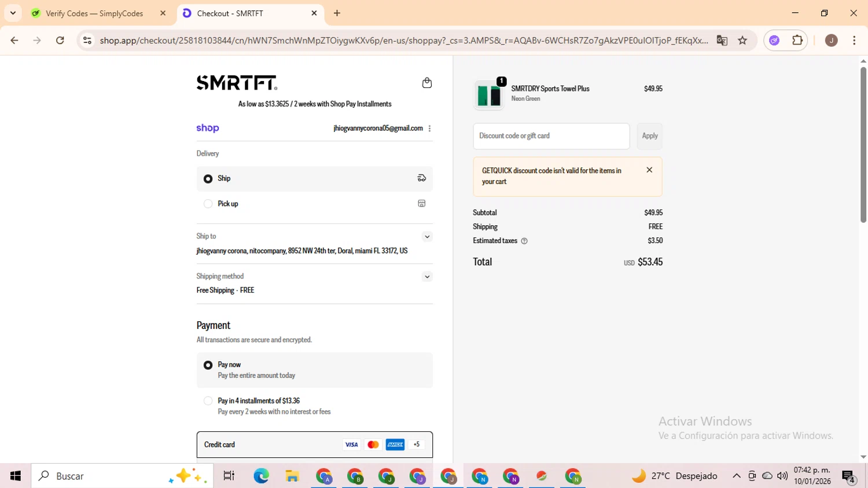Image resolution: width=868 pixels, height=488 pixels.
Task: Open taskbar clock showing 07:42 p. m.
Action: [812, 476]
